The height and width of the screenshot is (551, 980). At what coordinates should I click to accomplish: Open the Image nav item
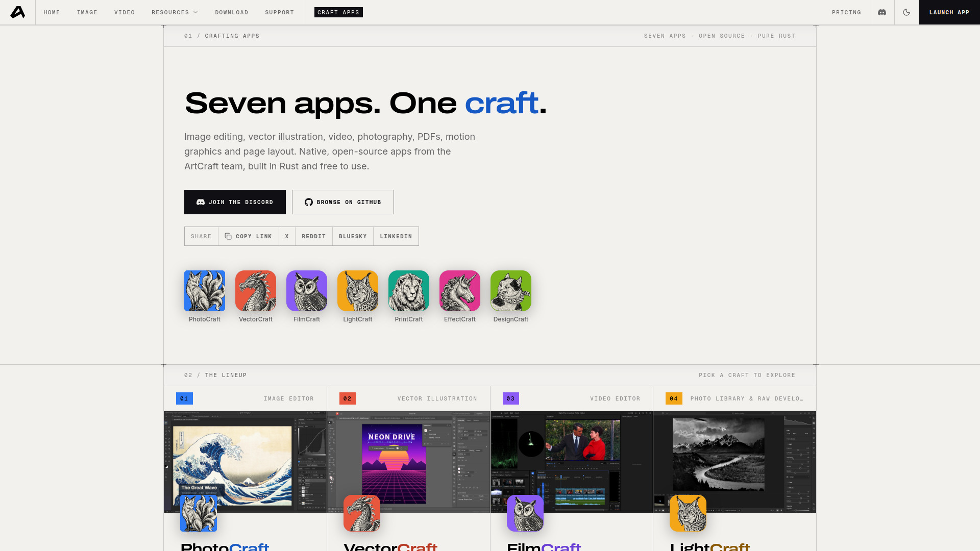[x=87, y=12]
